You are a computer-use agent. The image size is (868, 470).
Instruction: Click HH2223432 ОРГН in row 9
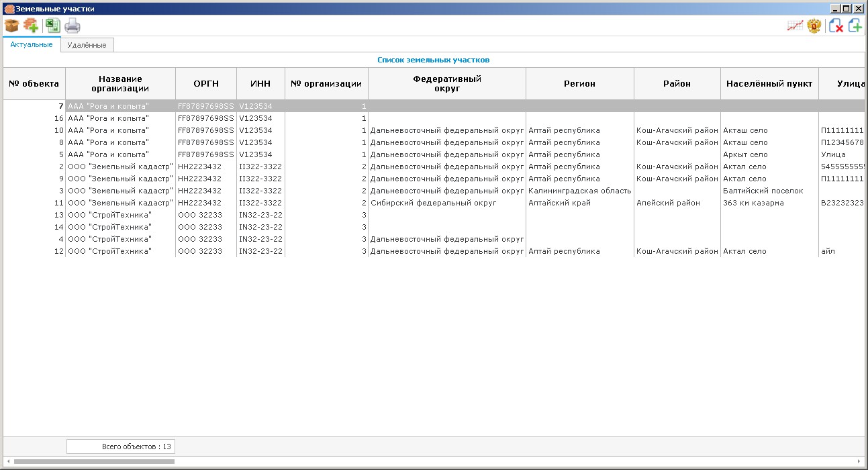(206, 179)
